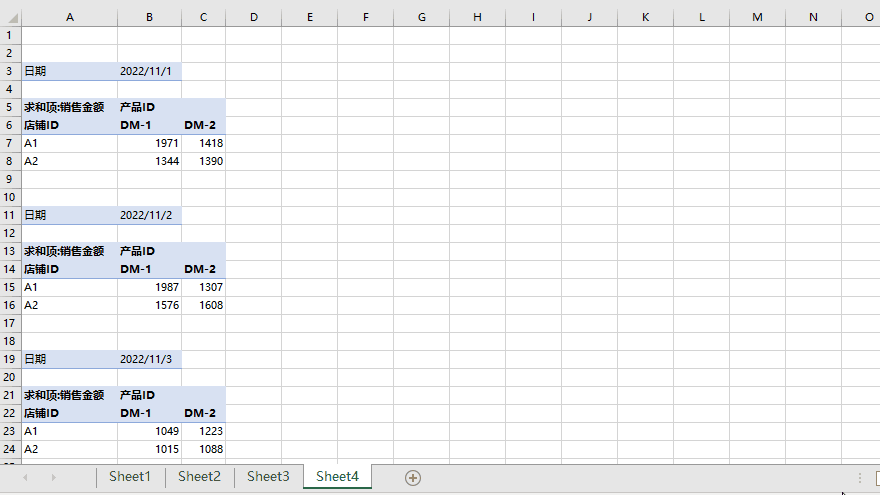This screenshot has width=880, height=495.
Task: Click A1 store label in row 23
Action: [70, 431]
